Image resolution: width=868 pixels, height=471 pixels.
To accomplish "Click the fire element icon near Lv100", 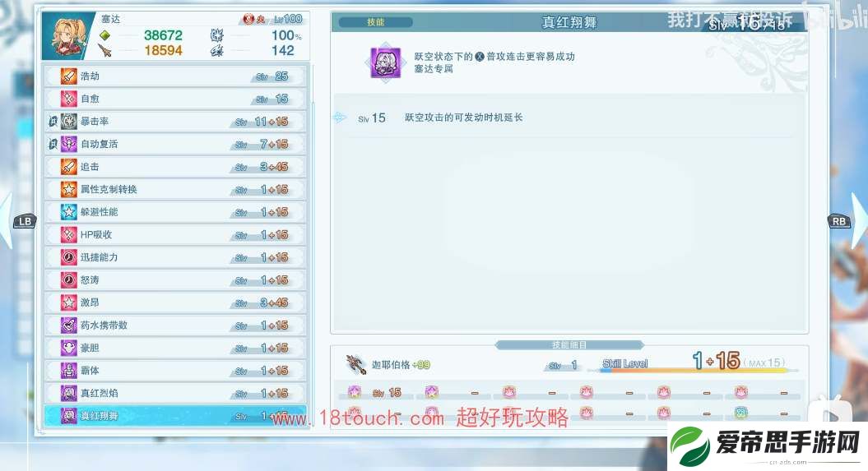I will point(248,20).
